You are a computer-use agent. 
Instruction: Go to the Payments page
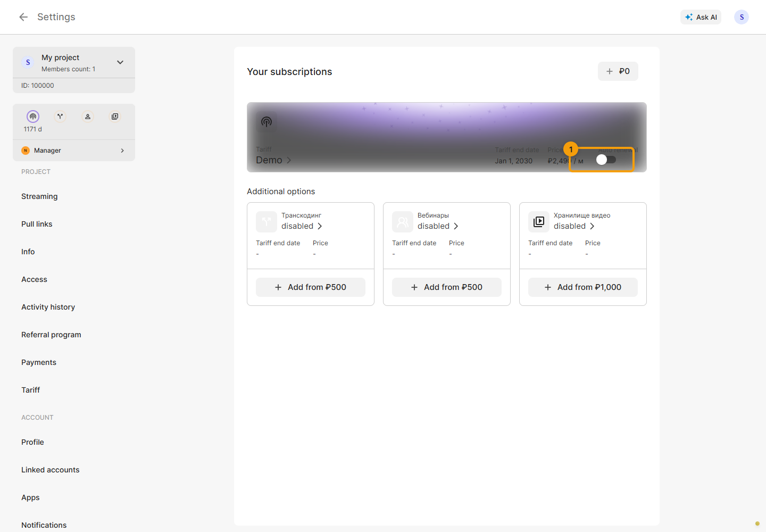[39, 362]
